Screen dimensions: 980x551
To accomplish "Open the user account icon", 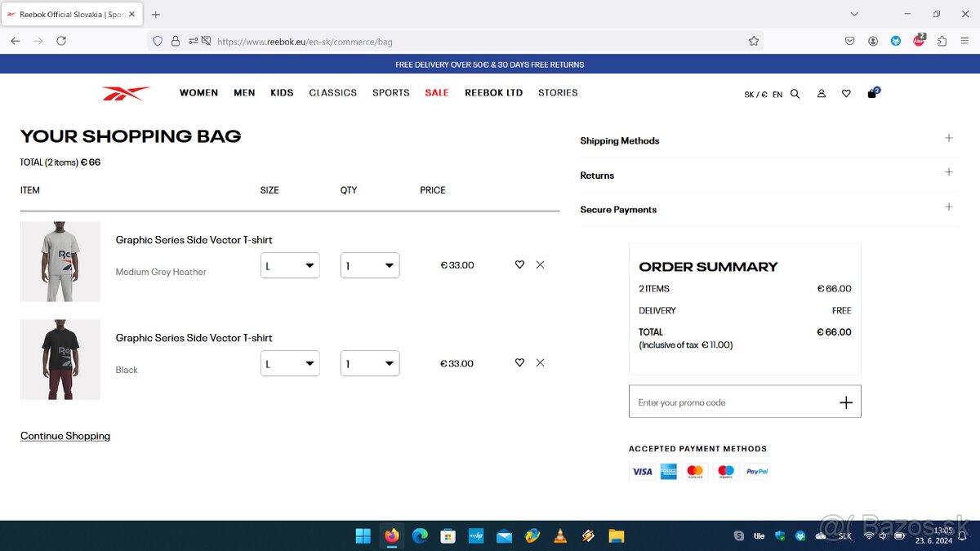I will [x=822, y=94].
